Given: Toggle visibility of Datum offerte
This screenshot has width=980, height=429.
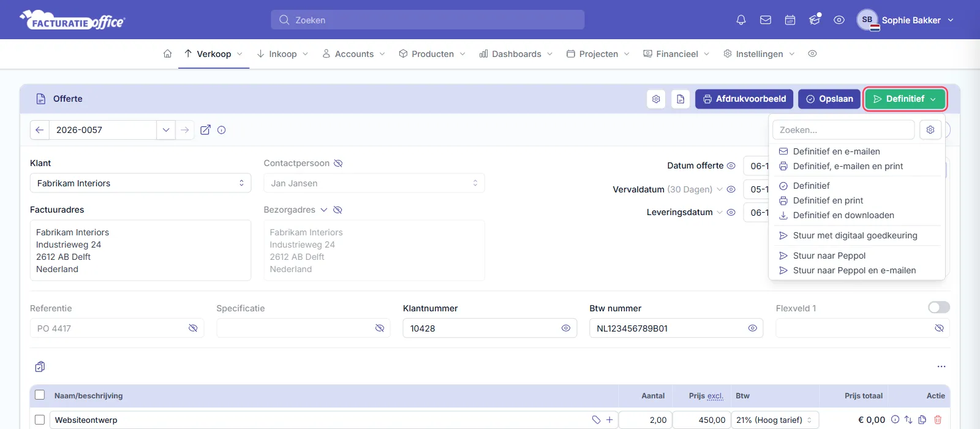Looking at the screenshot, I should pos(731,165).
